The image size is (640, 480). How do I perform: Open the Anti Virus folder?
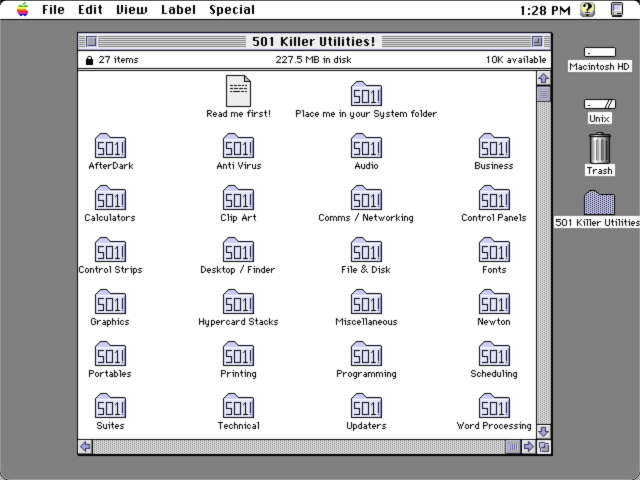(238, 146)
